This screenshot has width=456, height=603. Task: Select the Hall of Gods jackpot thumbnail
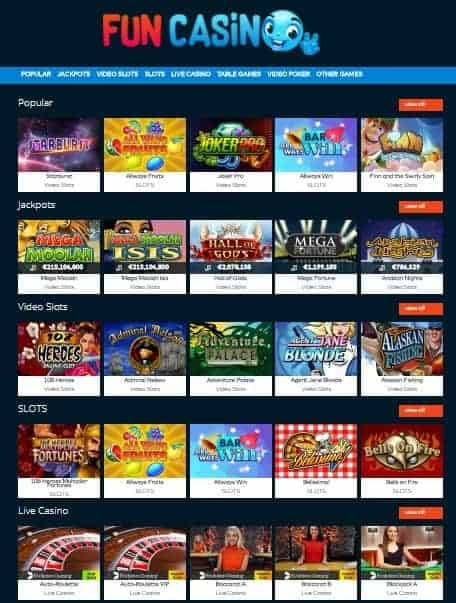pyautogui.click(x=231, y=257)
